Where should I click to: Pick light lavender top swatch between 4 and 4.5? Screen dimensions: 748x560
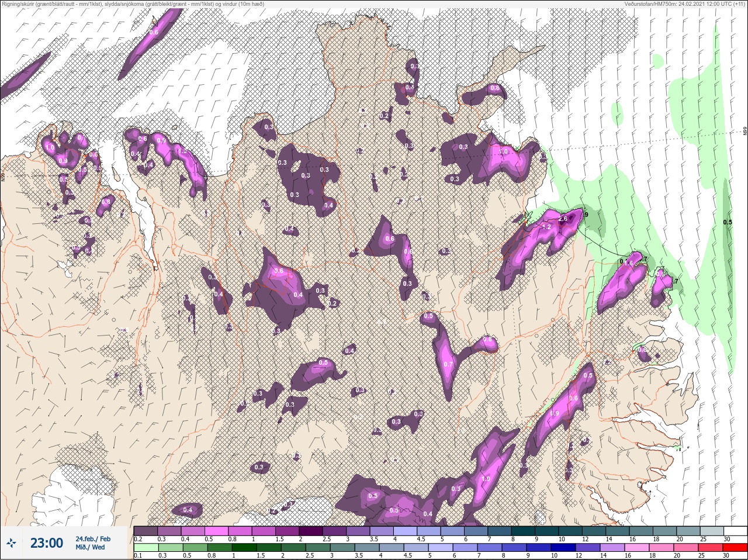click(x=407, y=531)
